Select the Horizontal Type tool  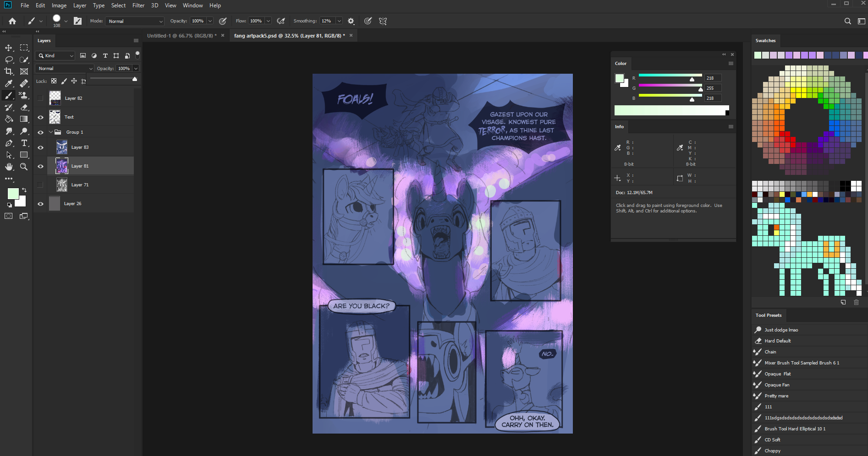tap(24, 143)
